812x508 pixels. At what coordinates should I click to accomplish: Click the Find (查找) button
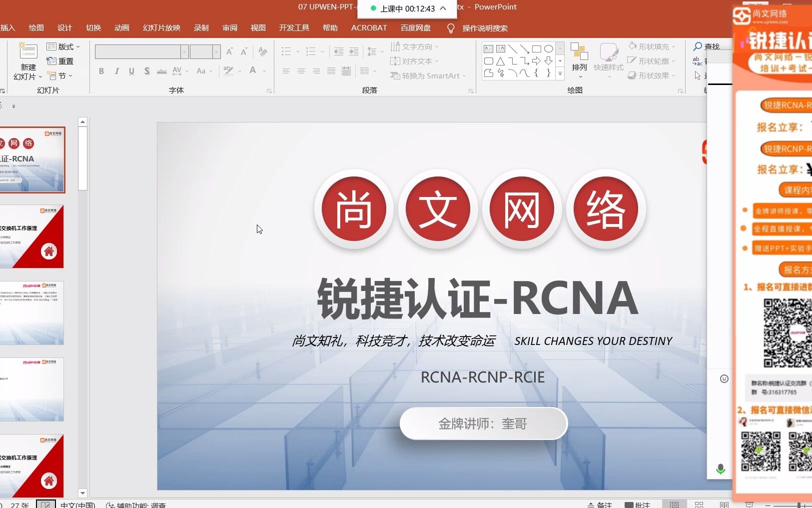(x=706, y=46)
